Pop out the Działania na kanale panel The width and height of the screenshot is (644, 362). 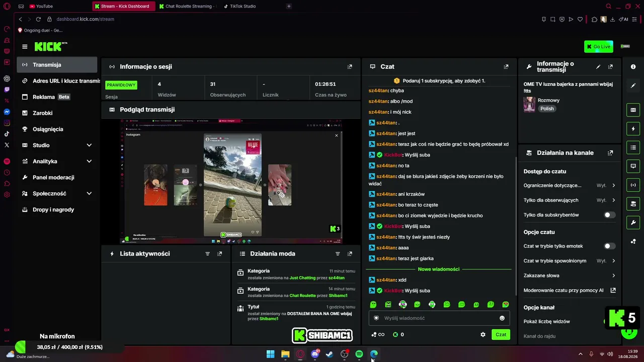[x=610, y=153]
